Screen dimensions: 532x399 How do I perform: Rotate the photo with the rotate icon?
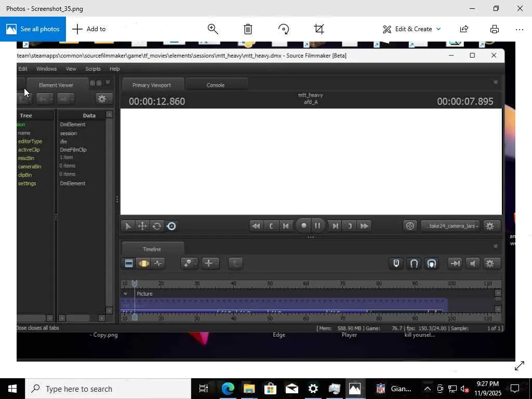coord(284,29)
